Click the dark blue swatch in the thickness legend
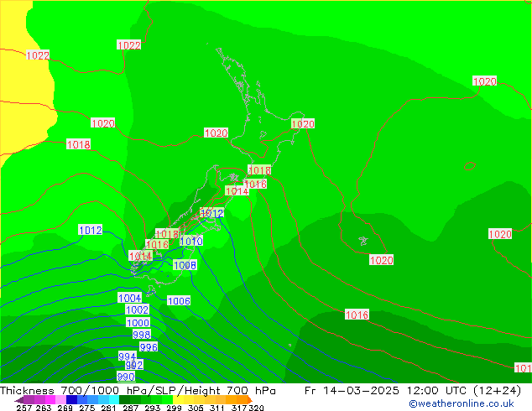The height and width of the screenshot is (411, 532). pyautogui.click(x=71, y=399)
